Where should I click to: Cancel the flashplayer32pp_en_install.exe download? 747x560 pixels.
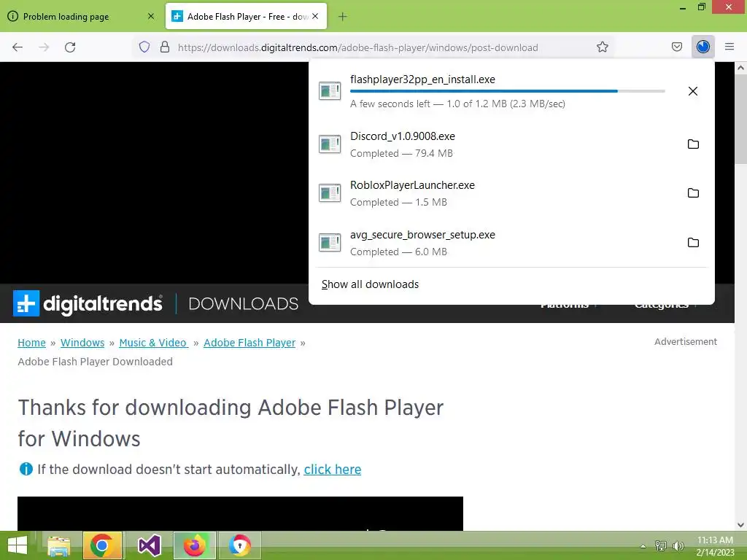coord(693,91)
